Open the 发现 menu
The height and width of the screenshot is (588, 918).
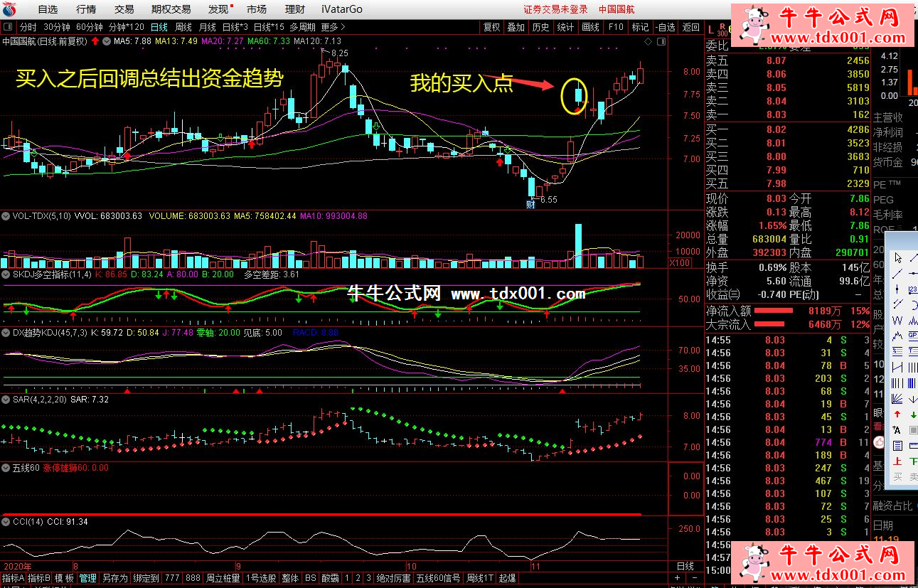coord(218,9)
